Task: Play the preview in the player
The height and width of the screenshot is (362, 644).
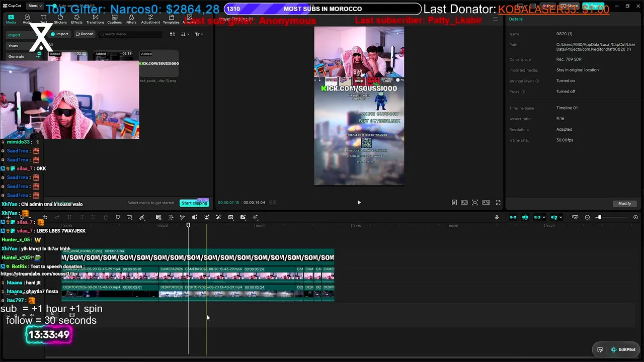Action: tap(359, 203)
